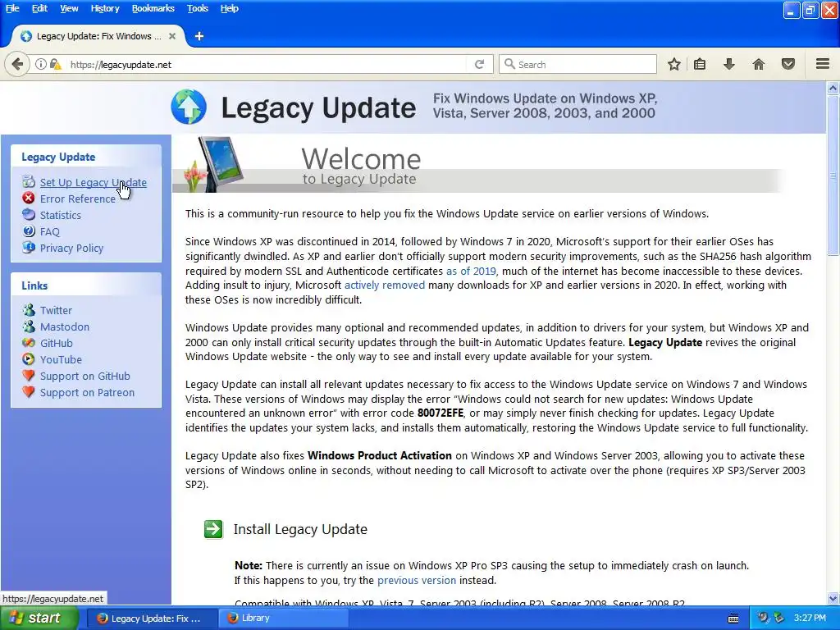Open Set Up Legacy Update link
The width and height of the screenshot is (840, 630).
click(x=94, y=182)
